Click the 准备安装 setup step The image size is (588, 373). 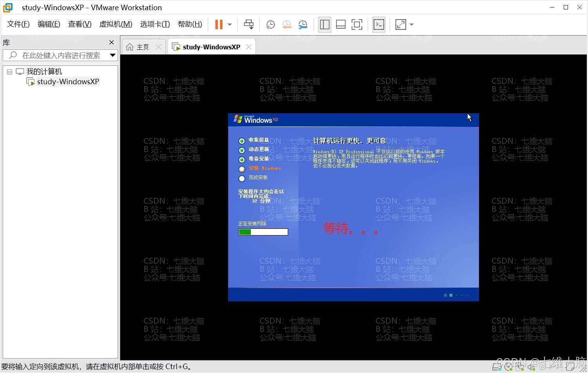click(x=258, y=159)
